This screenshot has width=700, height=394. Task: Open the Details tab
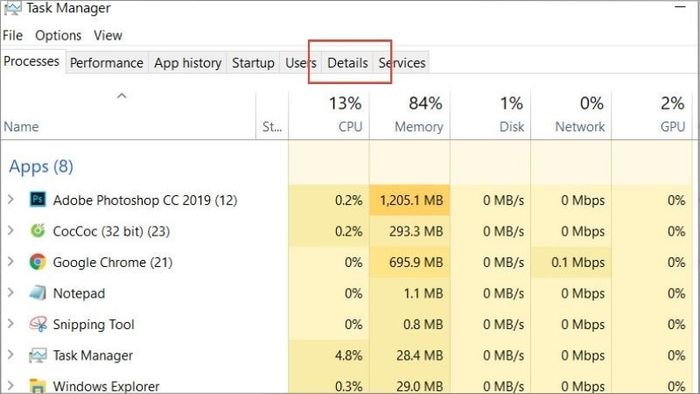(x=348, y=63)
